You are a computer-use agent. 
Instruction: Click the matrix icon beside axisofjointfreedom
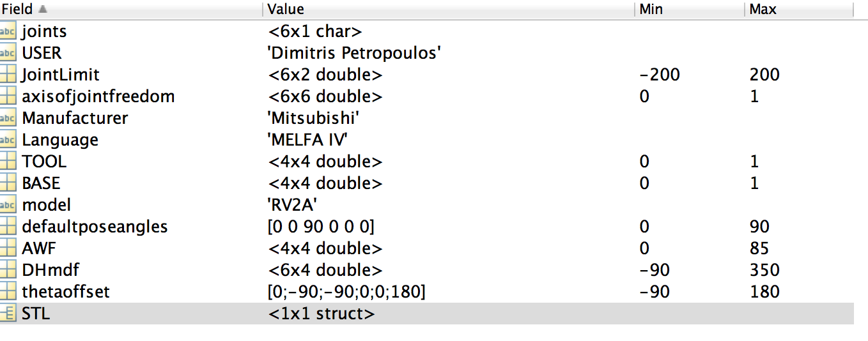(8, 96)
